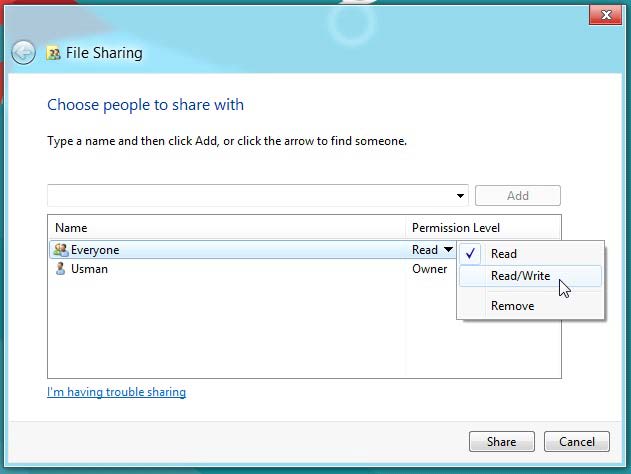
Task: Click the File Sharing title text
Action: (x=104, y=53)
